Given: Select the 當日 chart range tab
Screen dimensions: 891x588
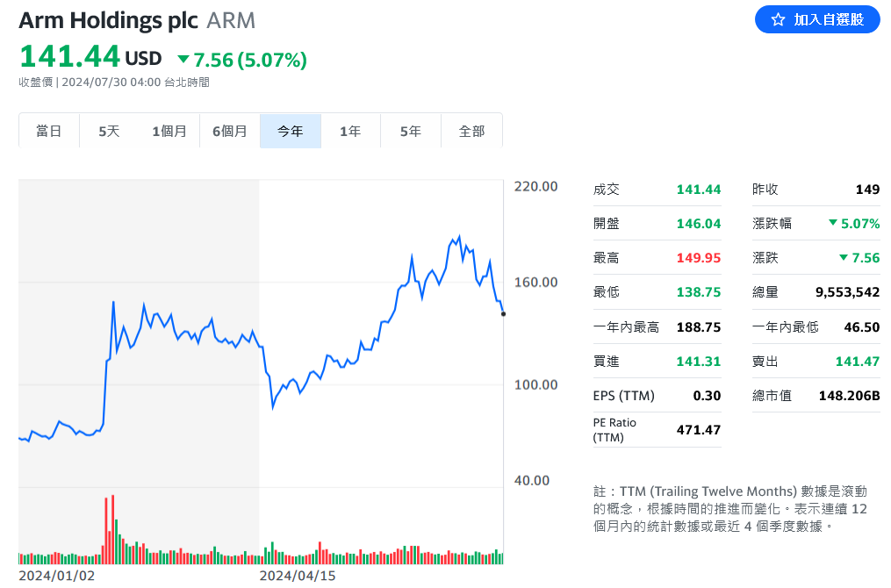Looking at the screenshot, I should click(x=49, y=131).
